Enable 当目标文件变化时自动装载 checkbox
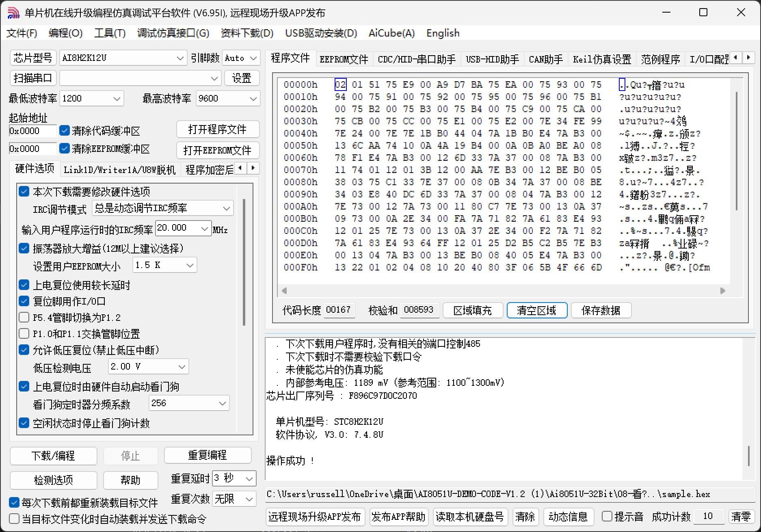 14,519
